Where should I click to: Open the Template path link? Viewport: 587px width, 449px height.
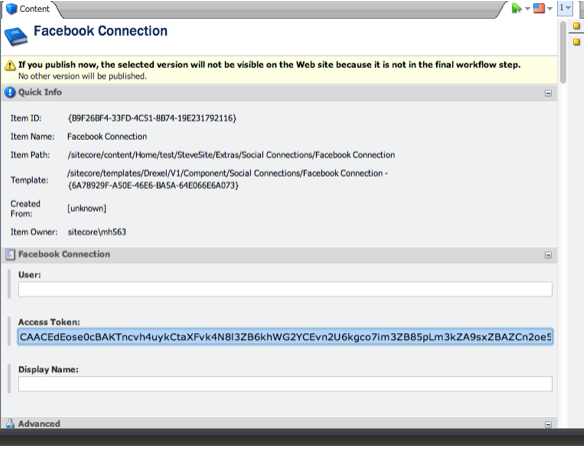pos(228,179)
